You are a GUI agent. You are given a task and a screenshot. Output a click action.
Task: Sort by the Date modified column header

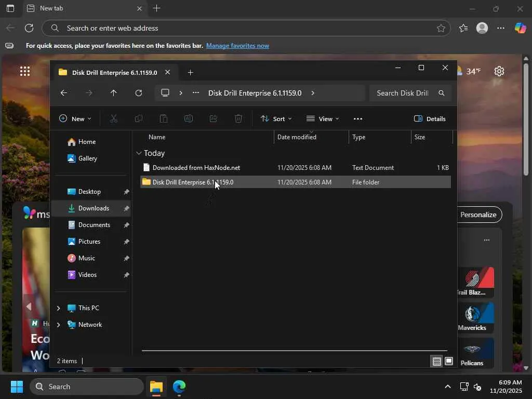(297, 137)
